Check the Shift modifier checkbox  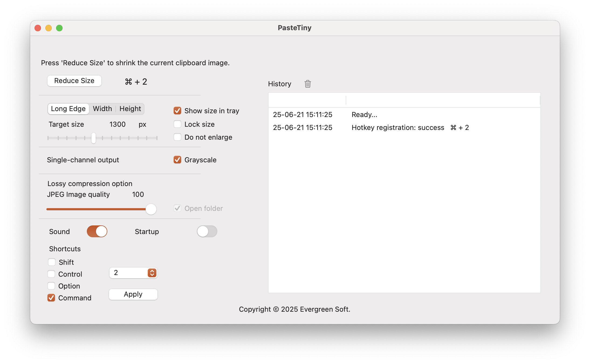pos(52,262)
